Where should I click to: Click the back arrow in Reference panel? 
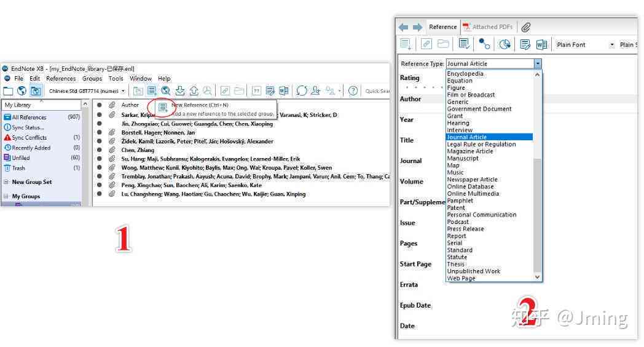tap(403, 27)
